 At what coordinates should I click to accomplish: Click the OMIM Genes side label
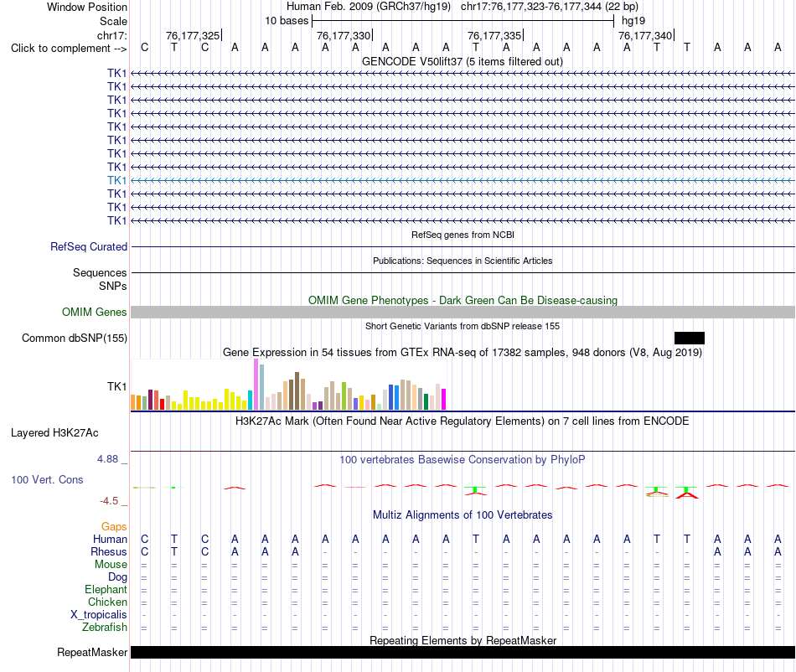(95, 313)
